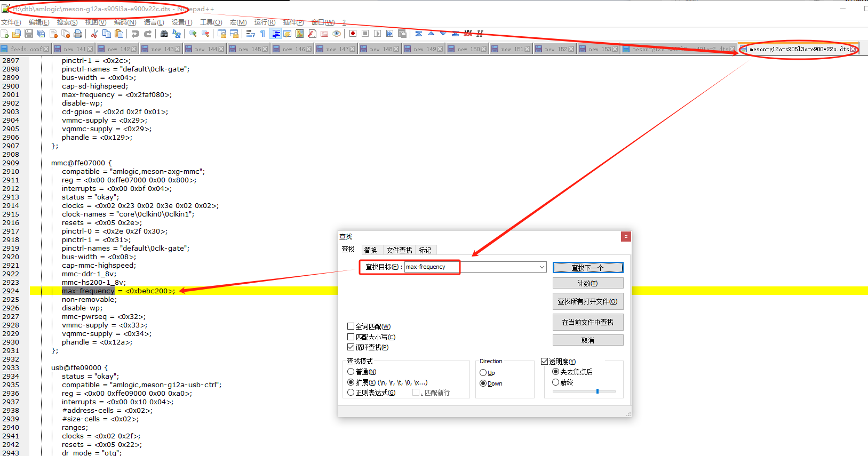
Task: Expand the 查找目标 search history dropdown
Action: (x=541, y=267)
